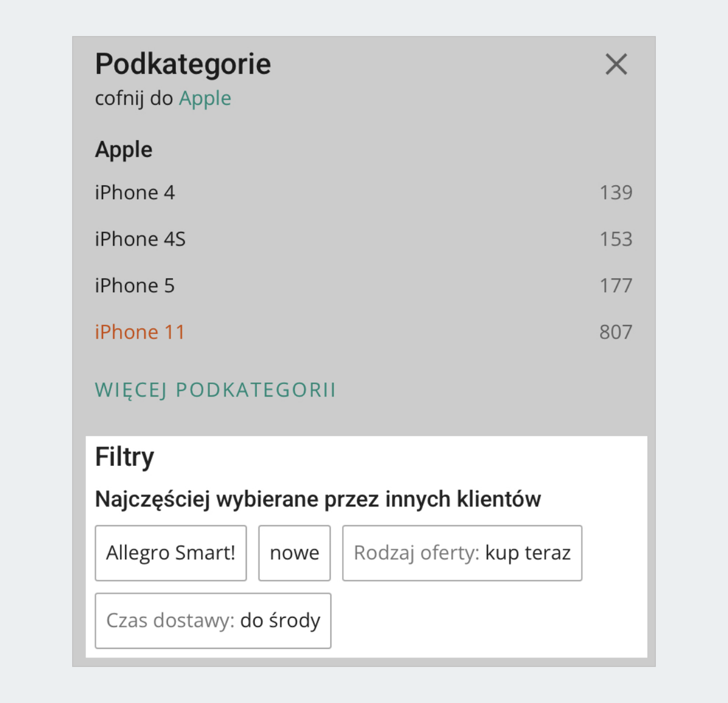Toggle the 'nowe' condition filter

click(294, 553)
